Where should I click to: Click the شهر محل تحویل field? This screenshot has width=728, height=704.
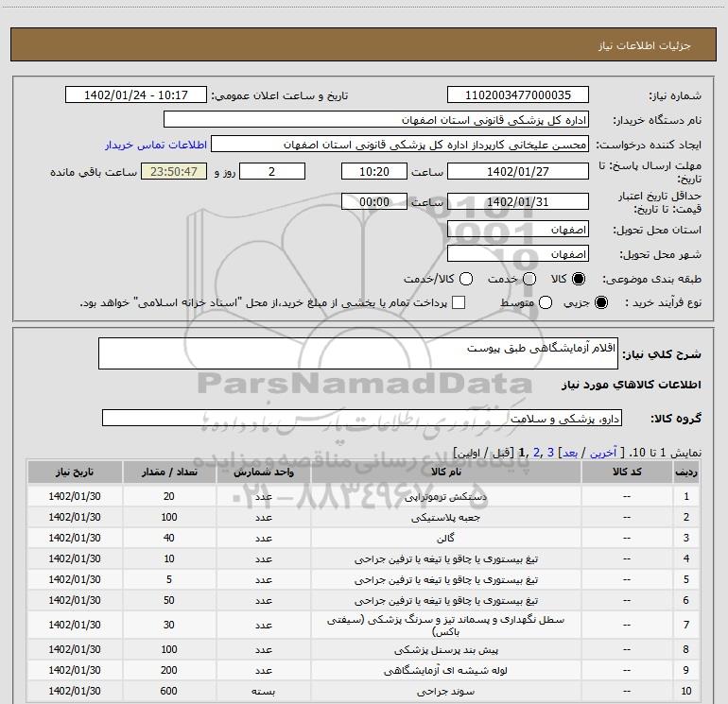tap(518, 254)
